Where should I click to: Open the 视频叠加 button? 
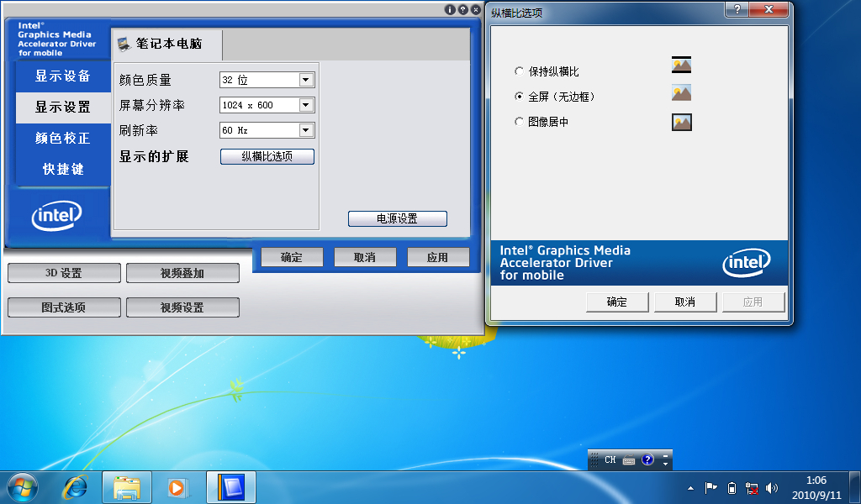click(182, 273)
